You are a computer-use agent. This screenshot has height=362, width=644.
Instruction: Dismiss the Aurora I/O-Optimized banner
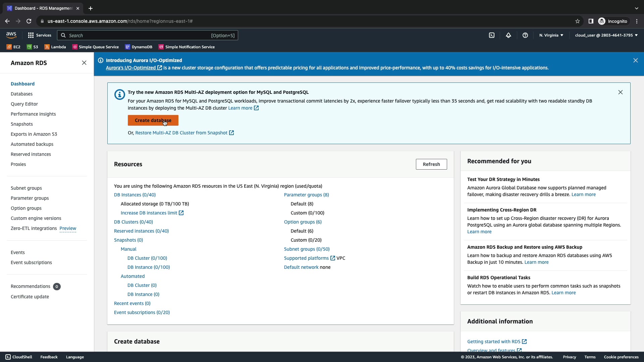pyautogui.click(x=635, y=60)
